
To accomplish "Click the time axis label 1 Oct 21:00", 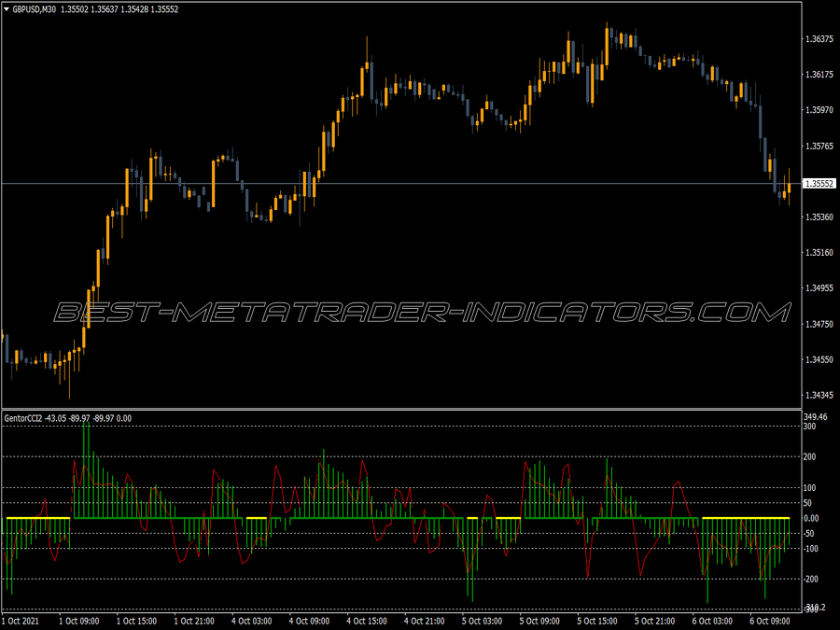I will (194, 621).
